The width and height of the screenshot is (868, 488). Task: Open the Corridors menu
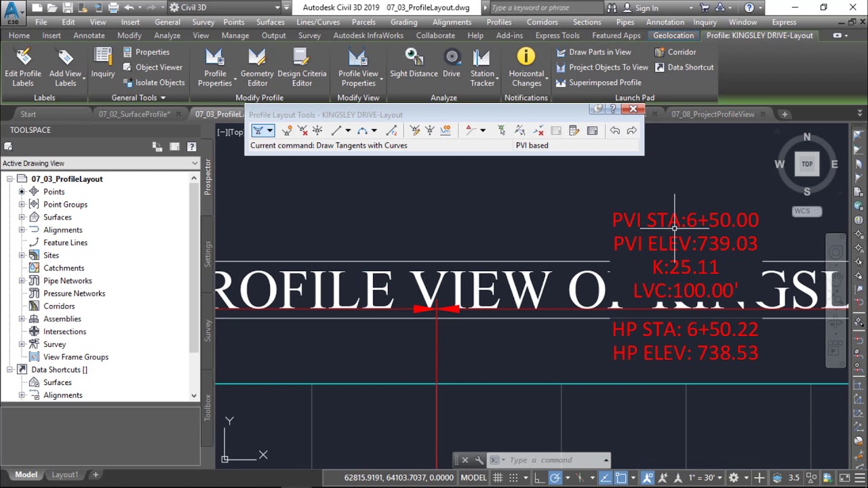pos(542,22)
